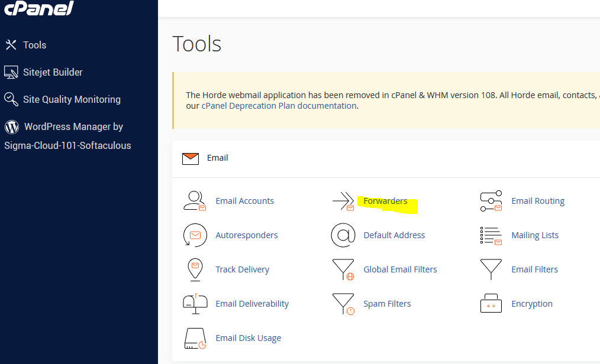This screenshot has width=600, height=364.
Task: Select the Autoresponders icon
Action: pos(195,235)
